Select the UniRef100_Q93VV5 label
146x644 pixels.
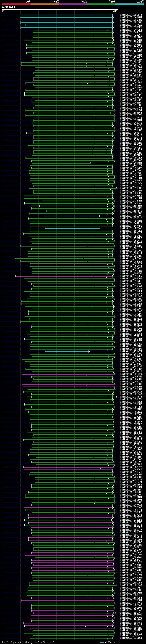click(x=131, y=636)
